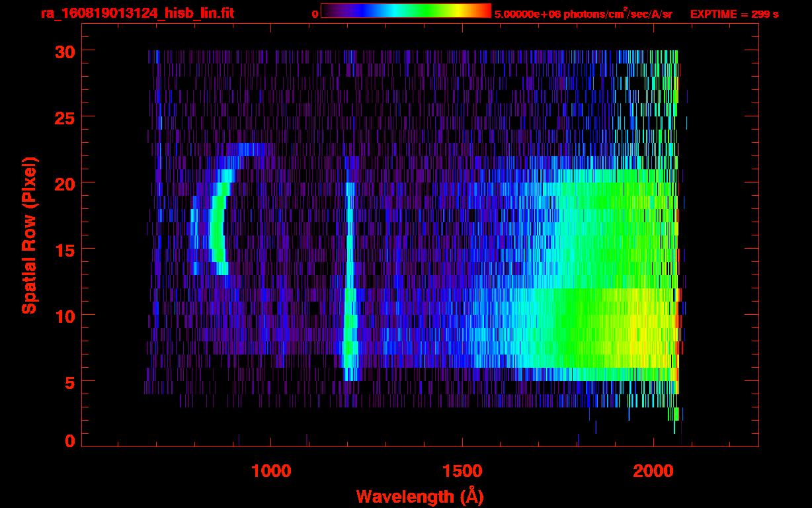Click the x-axis tick label 1500

tap(462, 471)
